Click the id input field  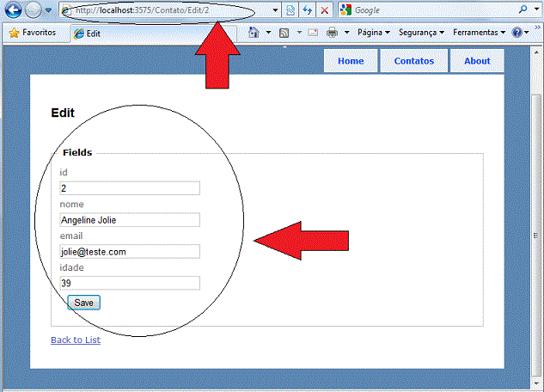pos(130,188)
